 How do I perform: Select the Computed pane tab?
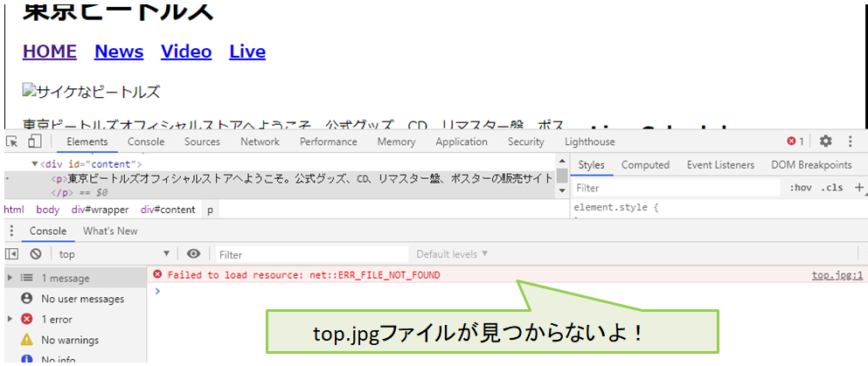tap(645, 165)
